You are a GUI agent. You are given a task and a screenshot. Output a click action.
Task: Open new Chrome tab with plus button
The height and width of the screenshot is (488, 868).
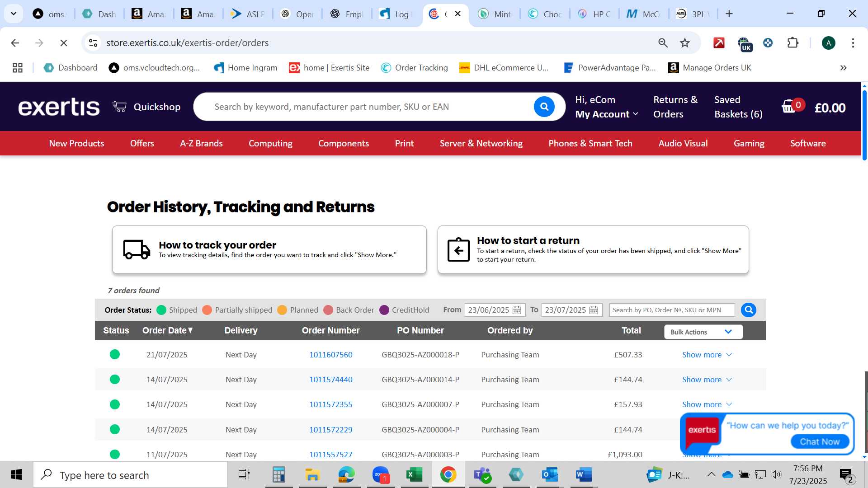coord(729,14)
